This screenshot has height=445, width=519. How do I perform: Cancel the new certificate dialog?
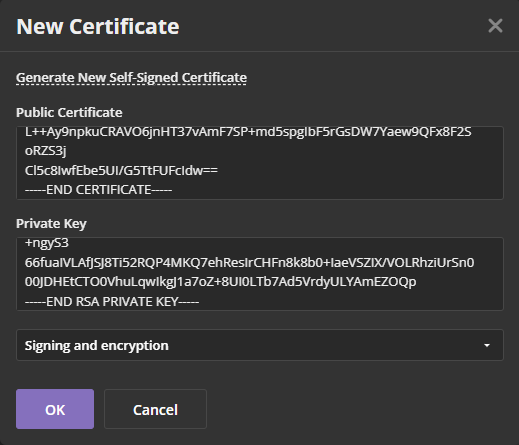click(x=155, y=409)
